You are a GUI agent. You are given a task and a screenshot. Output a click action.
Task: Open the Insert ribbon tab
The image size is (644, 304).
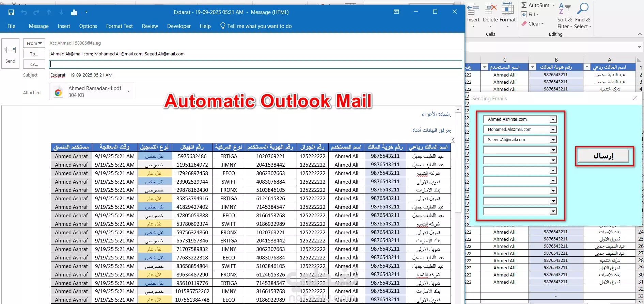(x=64, y=26)
